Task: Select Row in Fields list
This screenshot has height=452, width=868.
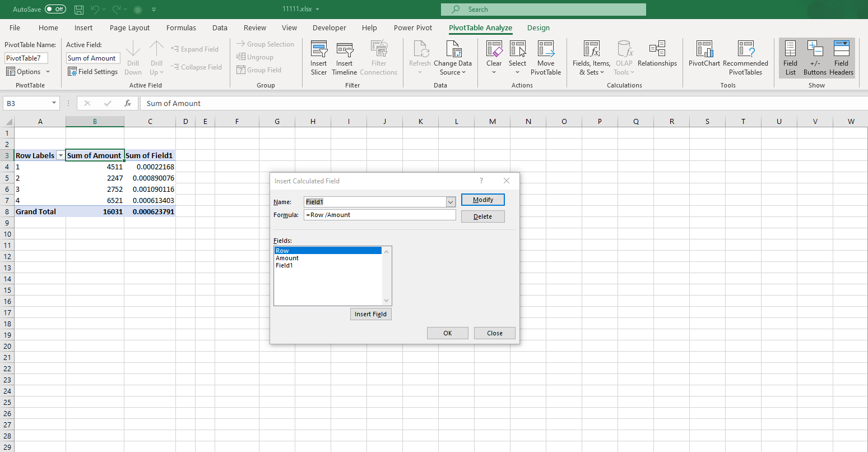Action: [x=328, y=251]
